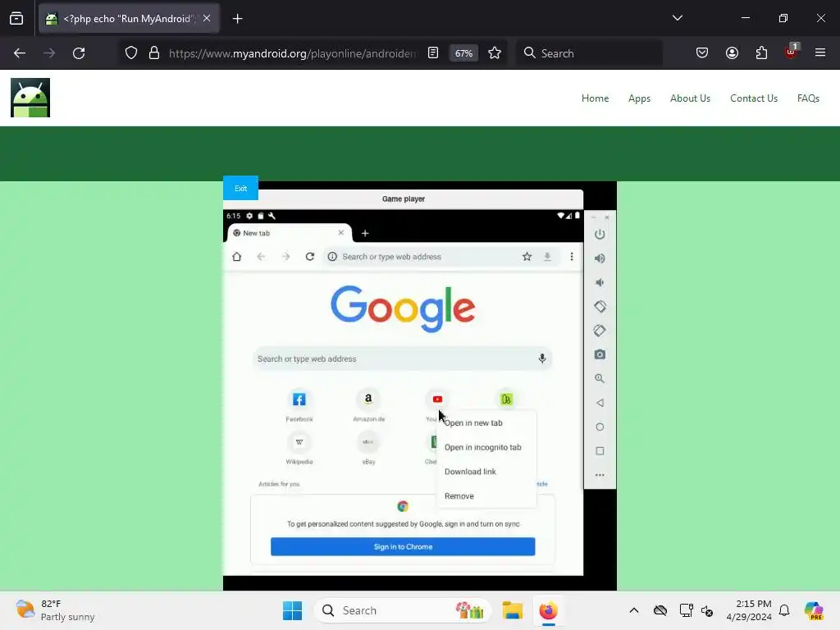Click Sign in to Chrome button
Viewport: 840px width, 630px height.
click(403, 546)
